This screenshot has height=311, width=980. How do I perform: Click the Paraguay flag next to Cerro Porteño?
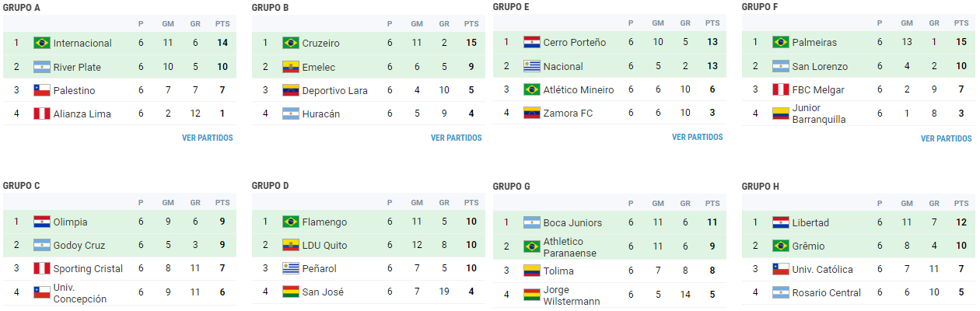tap(532, 42)
